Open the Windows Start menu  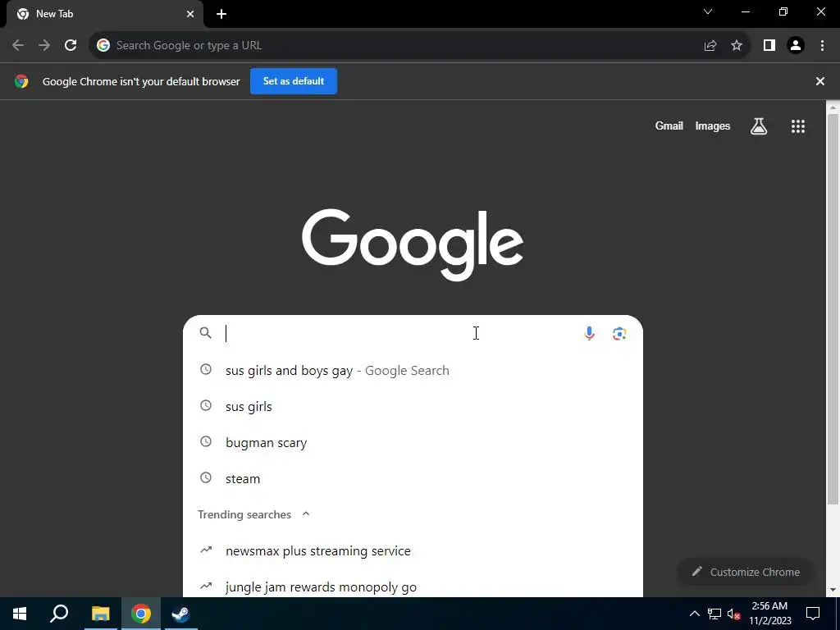click(x=20, y=614)
